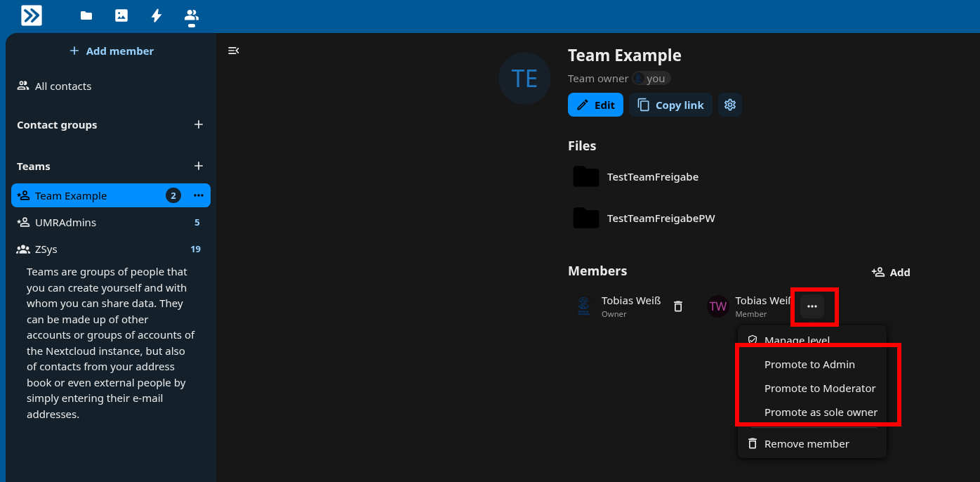Open the Files app icon
980x482 pixels.
point(86,15)
